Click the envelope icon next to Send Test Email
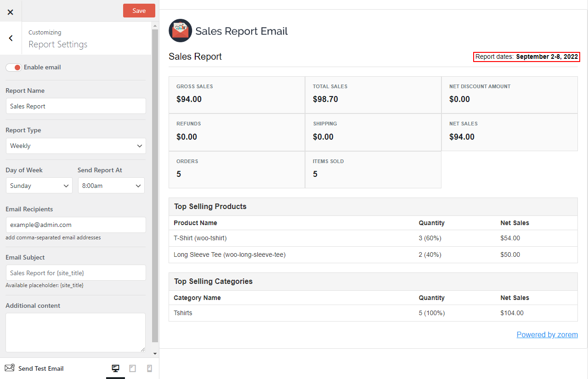 [x=9, y=368]
